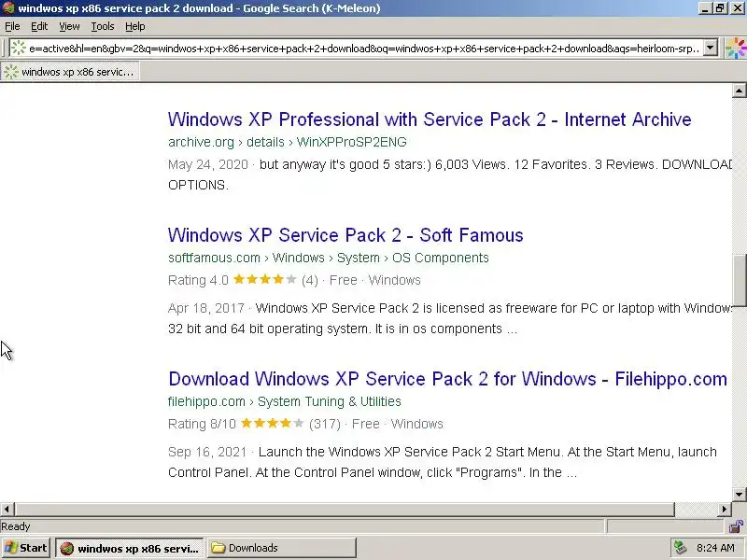The width and height of the screenshot is (747, 560).
Task: Open the Edit menu
Action: [39, 26]
